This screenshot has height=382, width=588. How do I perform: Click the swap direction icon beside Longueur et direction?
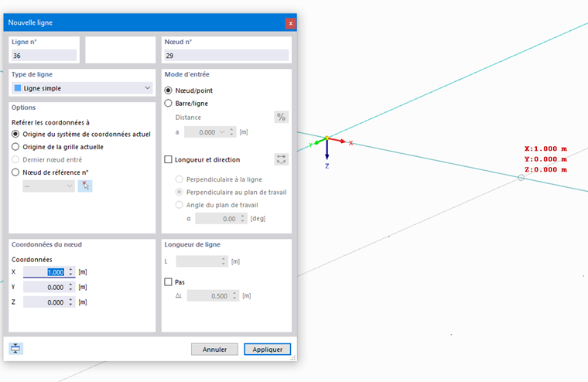coord(282,159)
